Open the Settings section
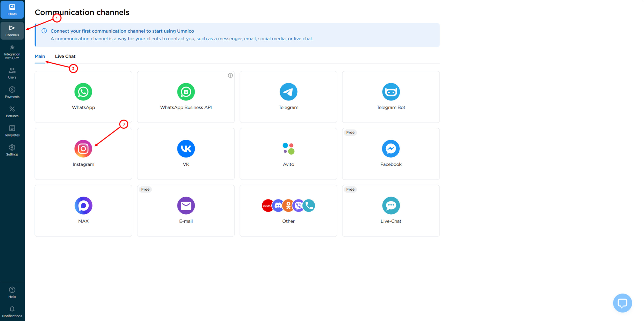Image resolution: width=644 pixels, height=321 pixels. (x=12, y=150)
